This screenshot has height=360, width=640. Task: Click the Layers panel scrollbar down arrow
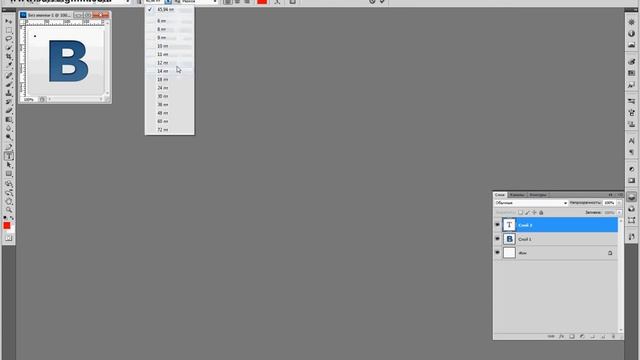621,330
